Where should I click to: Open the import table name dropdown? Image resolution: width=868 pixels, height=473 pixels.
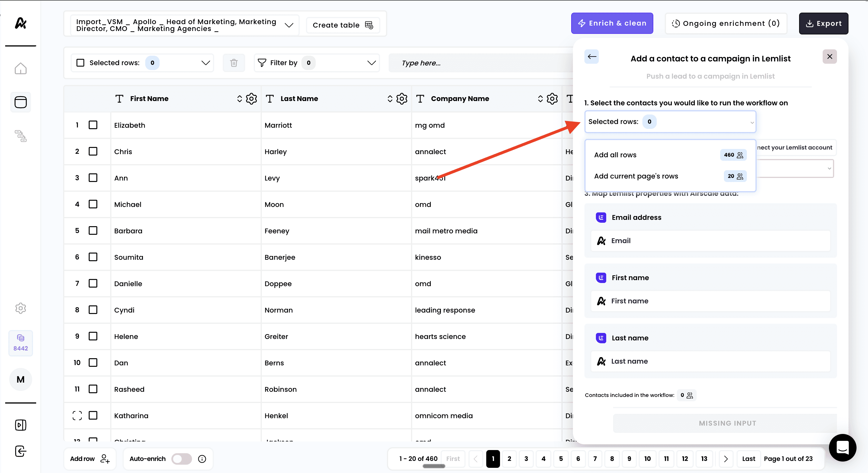point(289,25)
